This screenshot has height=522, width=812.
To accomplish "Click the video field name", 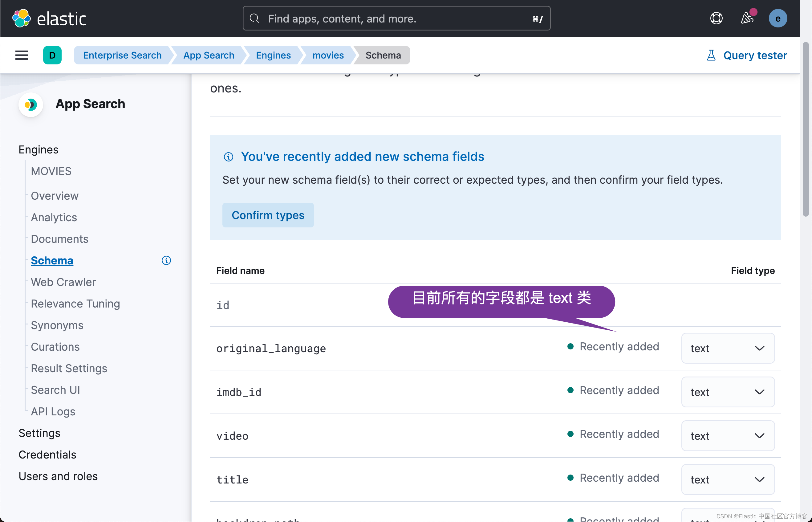I will point(232,436).
